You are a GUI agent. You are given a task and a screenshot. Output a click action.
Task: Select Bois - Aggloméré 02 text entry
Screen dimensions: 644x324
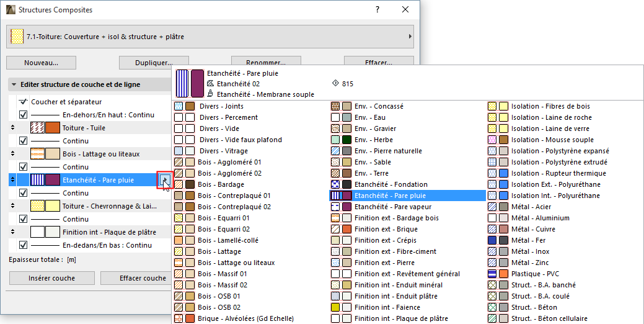(229, 174)
